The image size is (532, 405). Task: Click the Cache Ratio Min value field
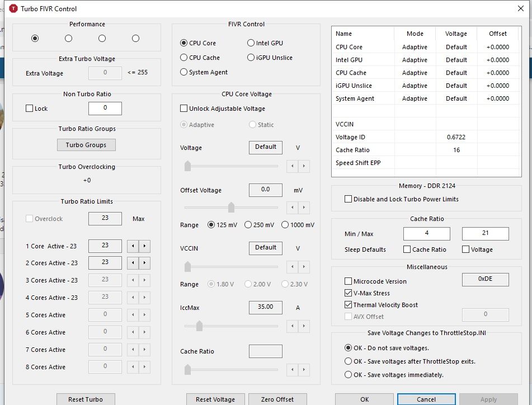(427, 234)
